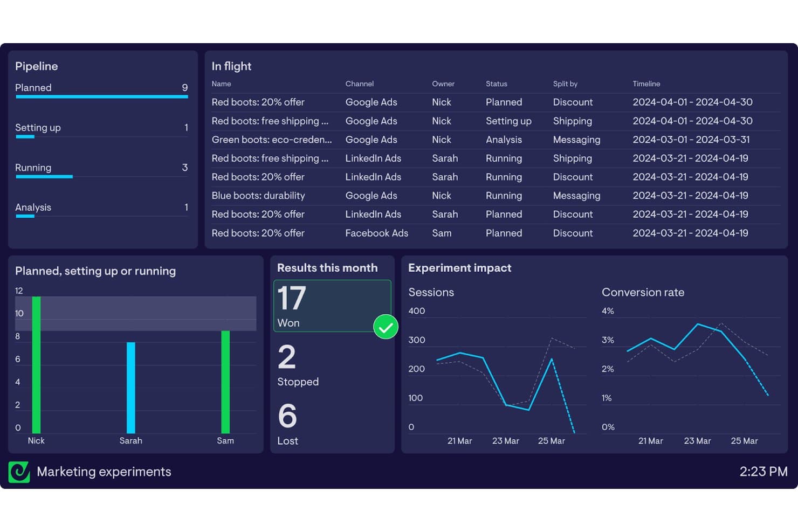The width and height of the screenshot is (798, 532).
Task: Click the Planned count "9" in Pipeline
Action: point(185,88)
